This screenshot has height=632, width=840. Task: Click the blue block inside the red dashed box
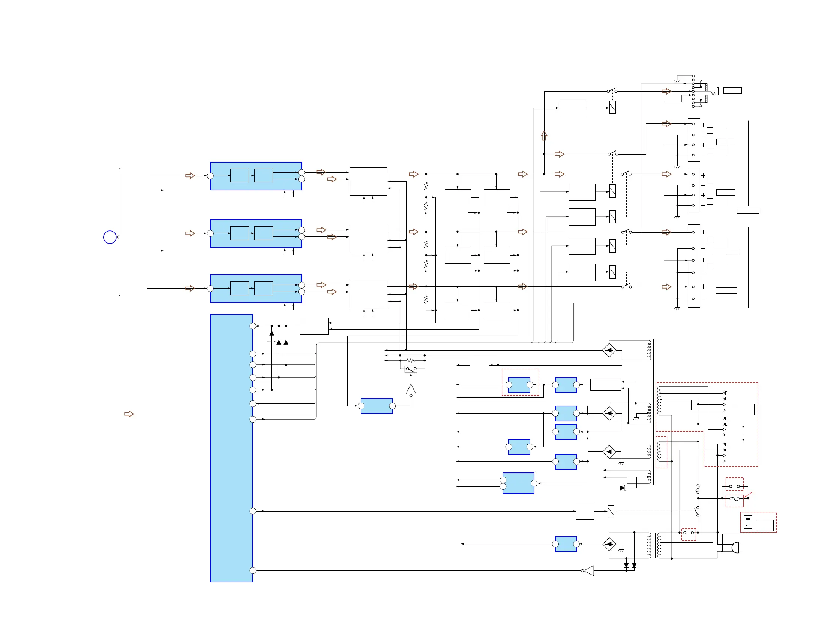(519, 385)
